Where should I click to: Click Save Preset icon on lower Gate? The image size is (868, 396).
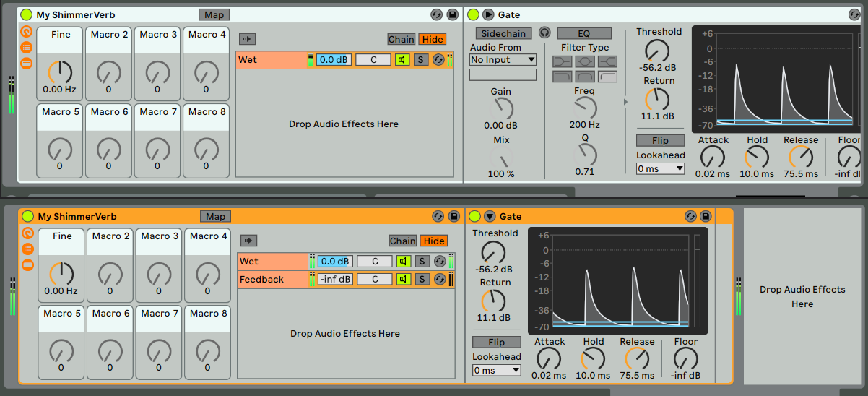click(706, 216)
